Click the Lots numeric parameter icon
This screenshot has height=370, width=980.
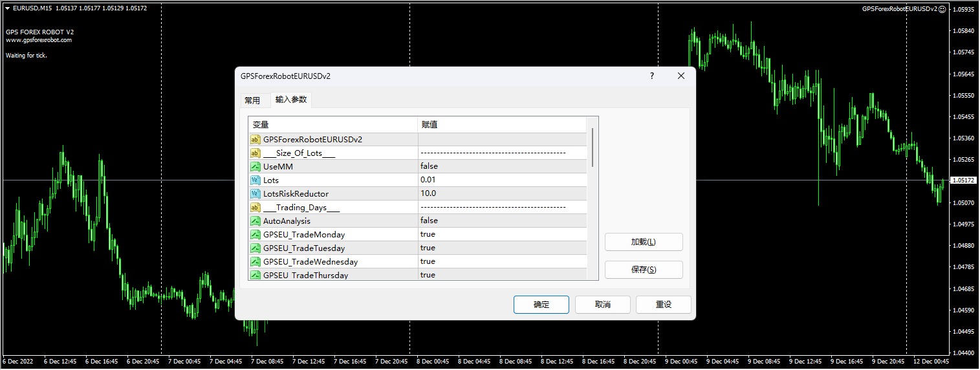pos(255,180)
